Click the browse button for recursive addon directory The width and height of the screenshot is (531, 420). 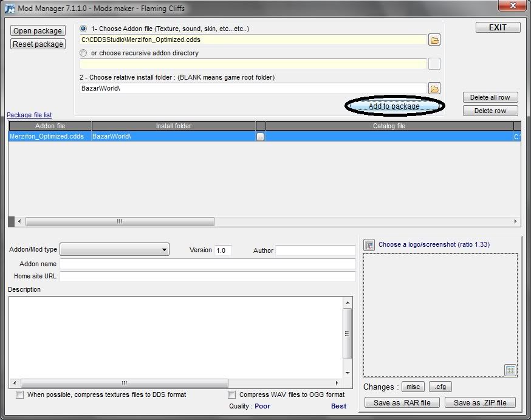coord(434,64)
